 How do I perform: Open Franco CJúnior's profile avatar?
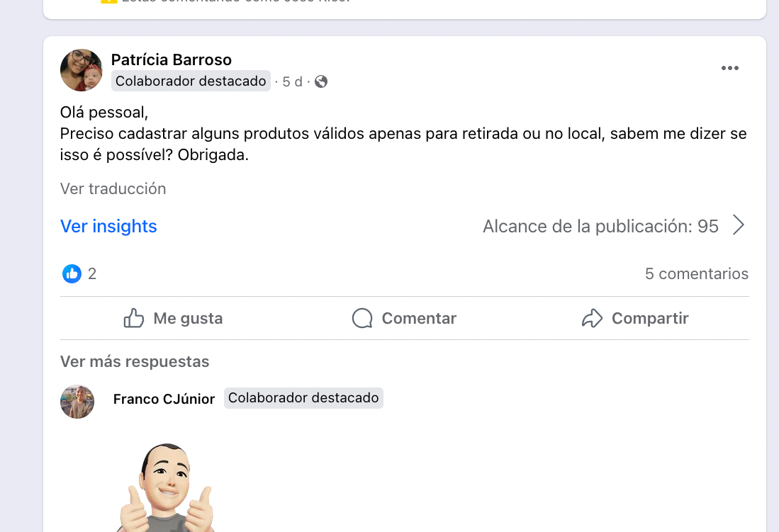77,402
